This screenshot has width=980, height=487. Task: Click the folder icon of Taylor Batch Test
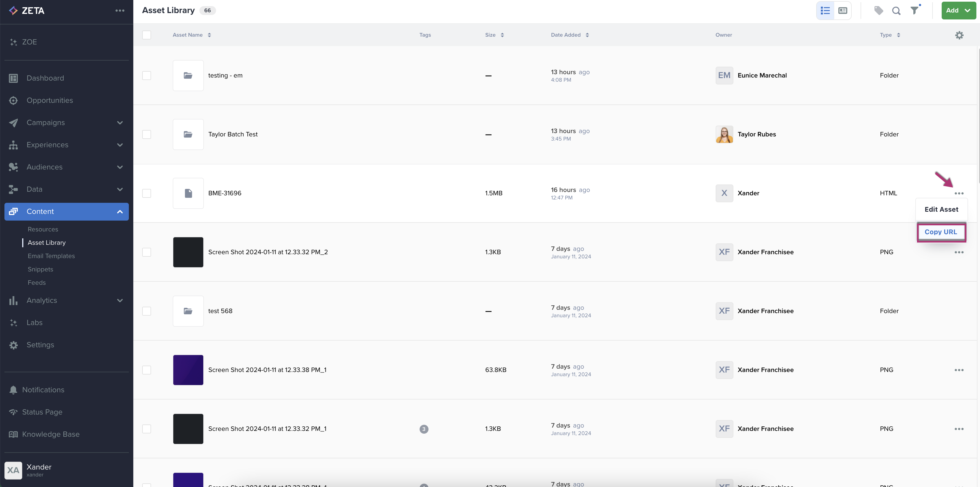[188, 134]
